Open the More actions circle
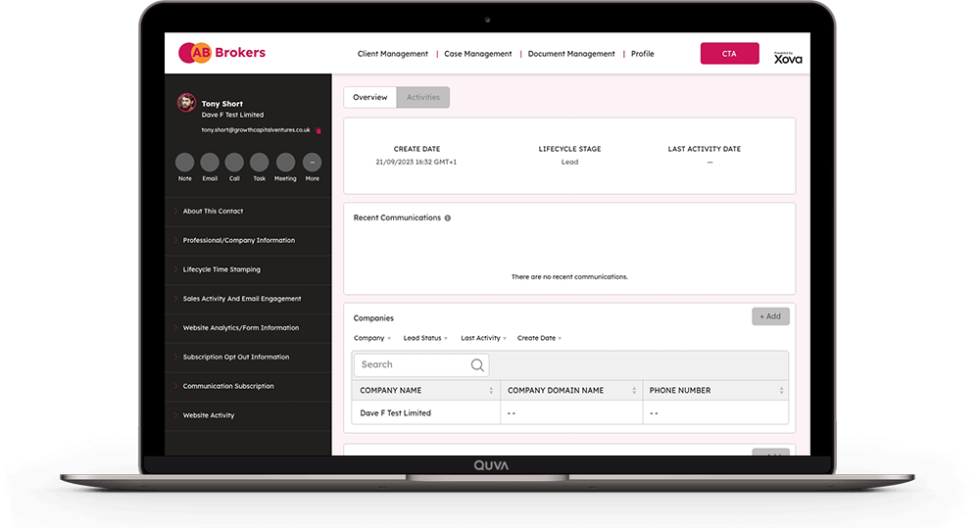 coord(312,163)
